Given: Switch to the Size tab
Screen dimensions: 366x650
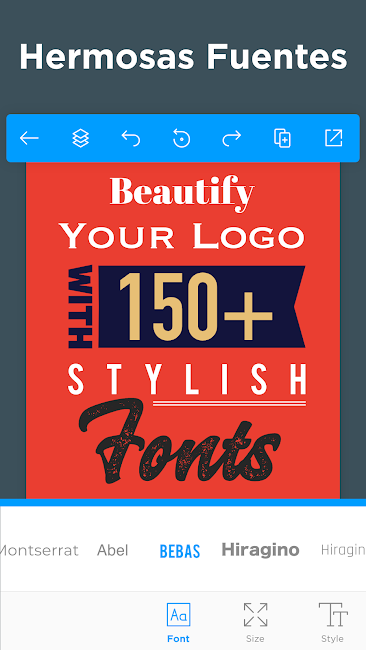Looking at the screenshot, I should tap(255, 623).
